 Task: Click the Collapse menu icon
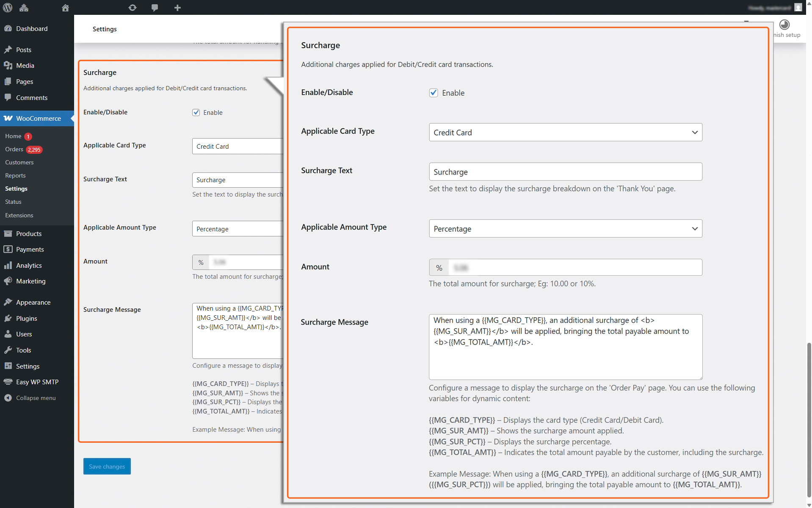point(8,398)
